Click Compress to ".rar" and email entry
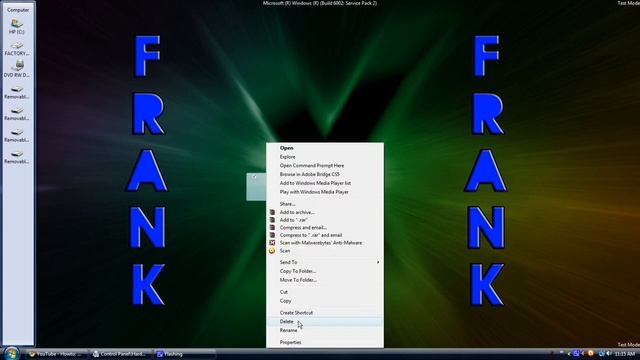640x360 pixels. point(324,235)
